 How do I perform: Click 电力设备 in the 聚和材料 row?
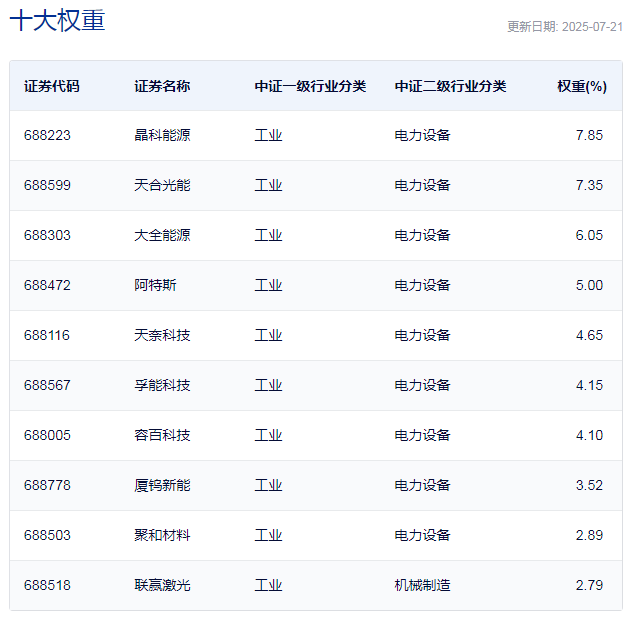coord(422,535)
